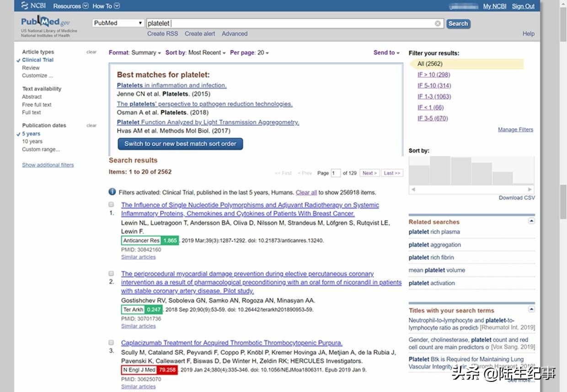
Task: Click the tallest bar in the Sort by histogram
Action: point(440,170)
